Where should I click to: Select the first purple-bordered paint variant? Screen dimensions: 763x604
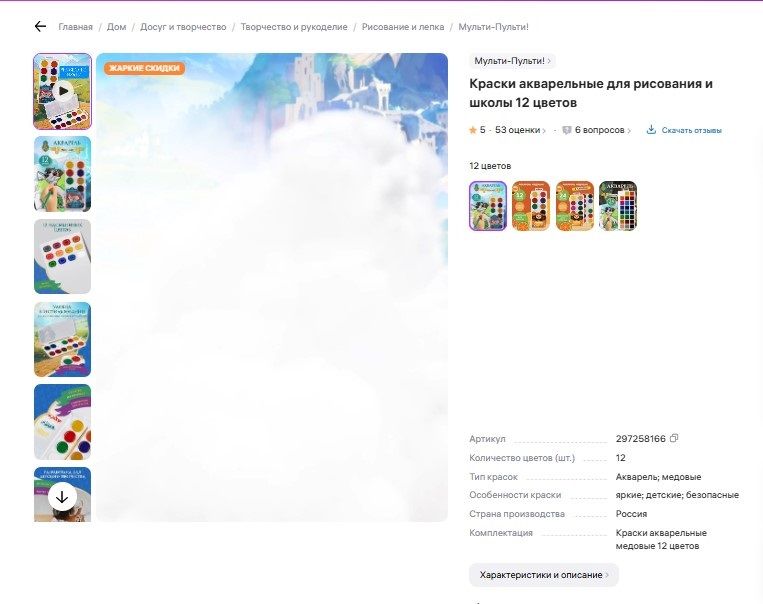(488, 206)
